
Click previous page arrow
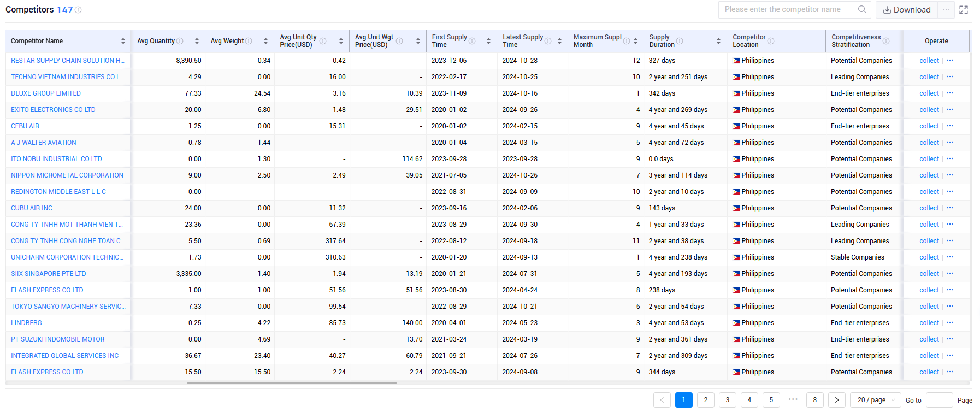[x=662, y=400]
